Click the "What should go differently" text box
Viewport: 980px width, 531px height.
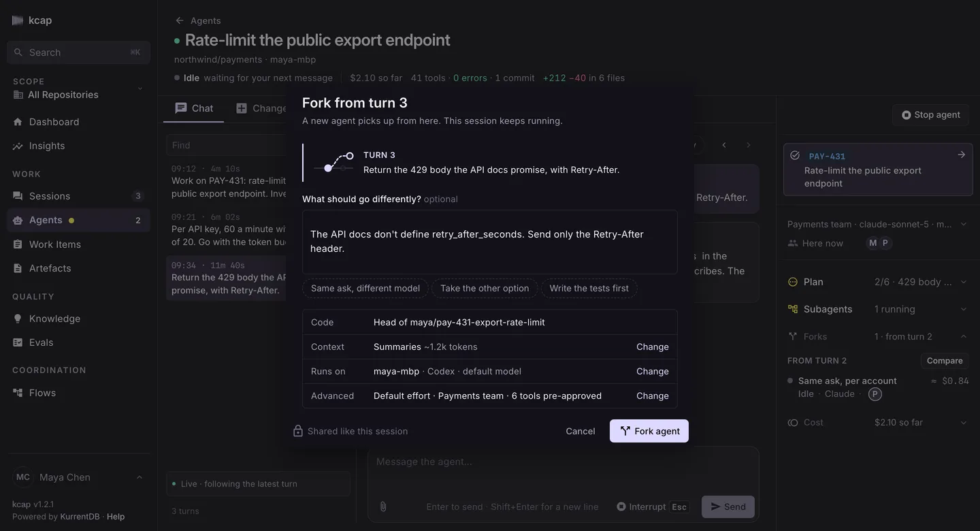tap(490, 242)
